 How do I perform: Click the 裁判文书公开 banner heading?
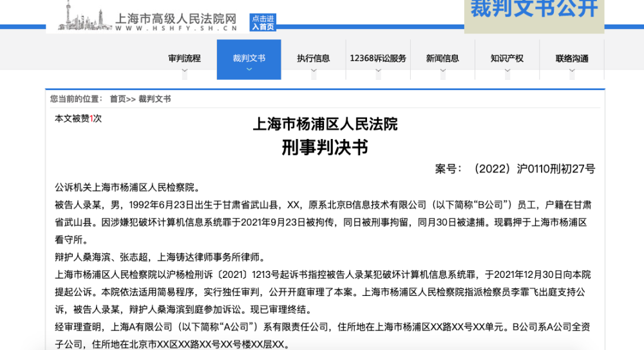point(534,8)
